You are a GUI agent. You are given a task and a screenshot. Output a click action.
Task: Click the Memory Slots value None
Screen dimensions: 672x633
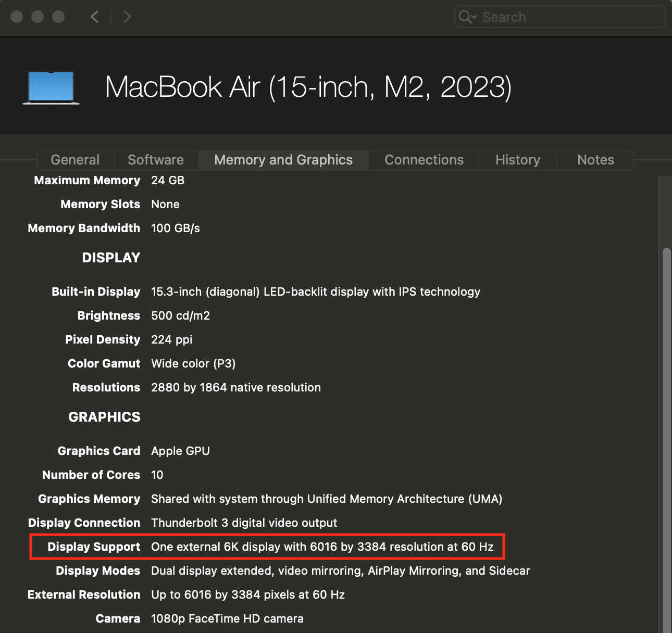click(165, 204)
